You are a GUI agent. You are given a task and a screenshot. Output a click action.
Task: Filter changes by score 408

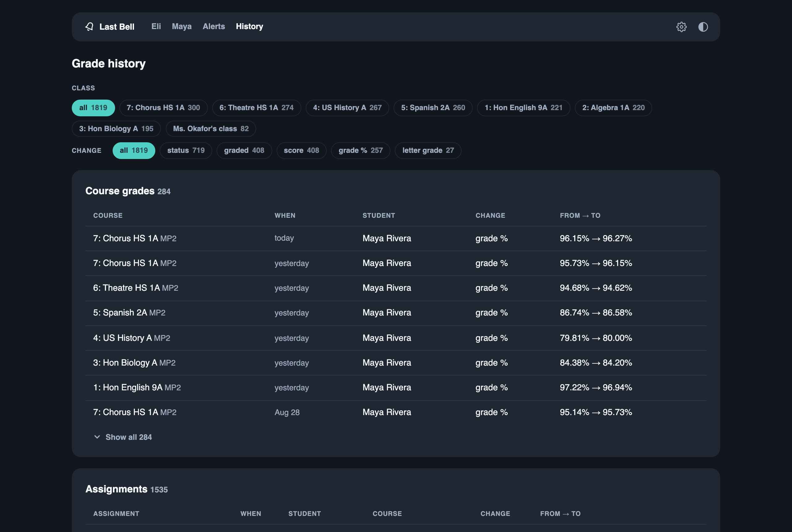click(301, 150)
